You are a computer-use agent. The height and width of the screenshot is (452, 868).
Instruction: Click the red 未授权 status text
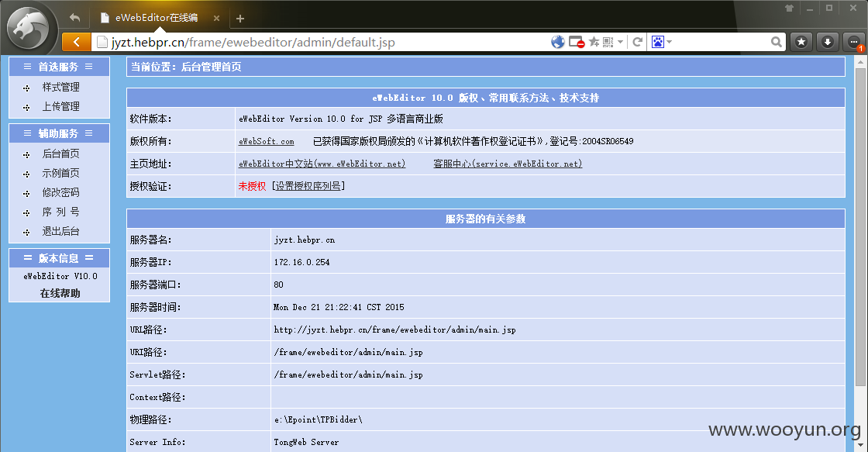[x=252, y=186]
